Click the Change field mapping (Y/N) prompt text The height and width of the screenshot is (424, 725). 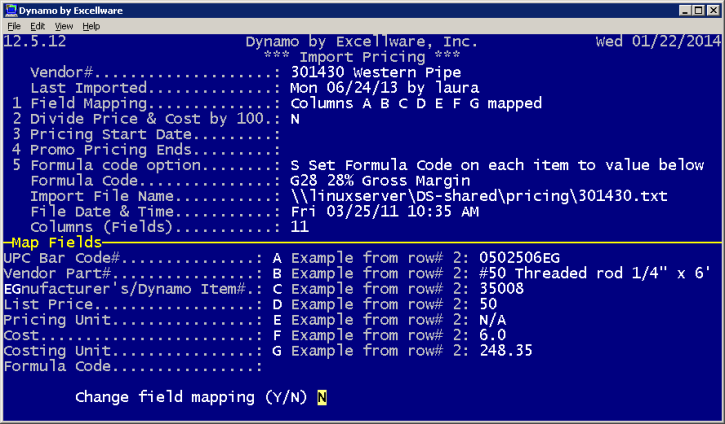pyautogui.click(x=191, y=397)
